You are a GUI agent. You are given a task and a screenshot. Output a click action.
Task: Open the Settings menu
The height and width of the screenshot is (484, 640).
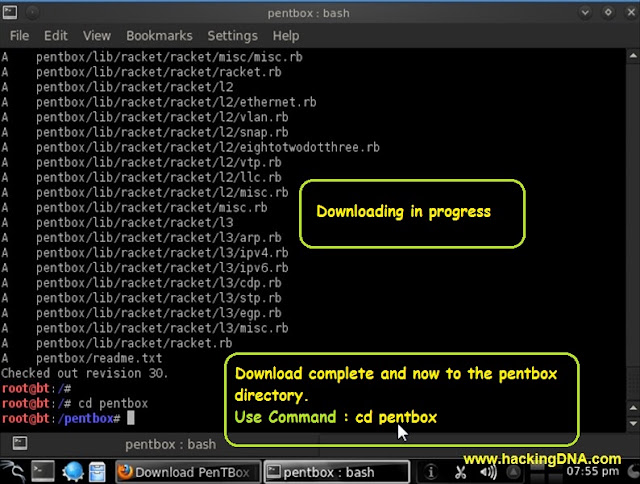(x=232, y=36)
